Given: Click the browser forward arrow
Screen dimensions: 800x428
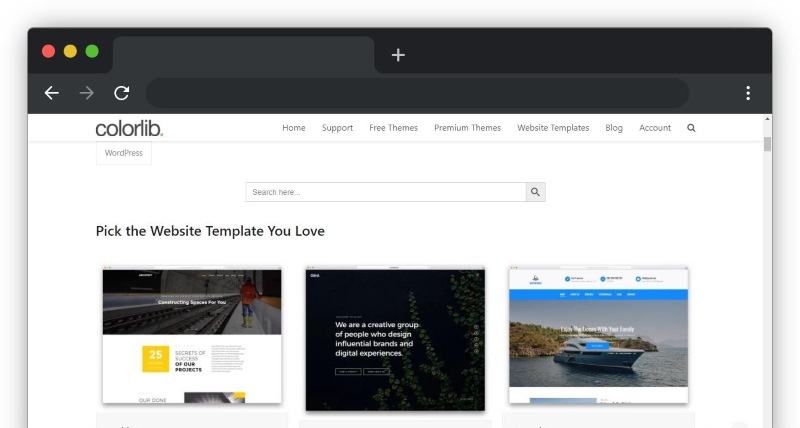Looking at the screenshot, I should (x=87, y=93).
